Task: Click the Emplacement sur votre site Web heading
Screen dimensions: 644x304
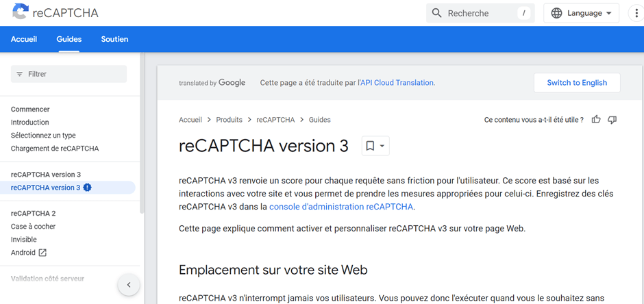Action: 273,270
